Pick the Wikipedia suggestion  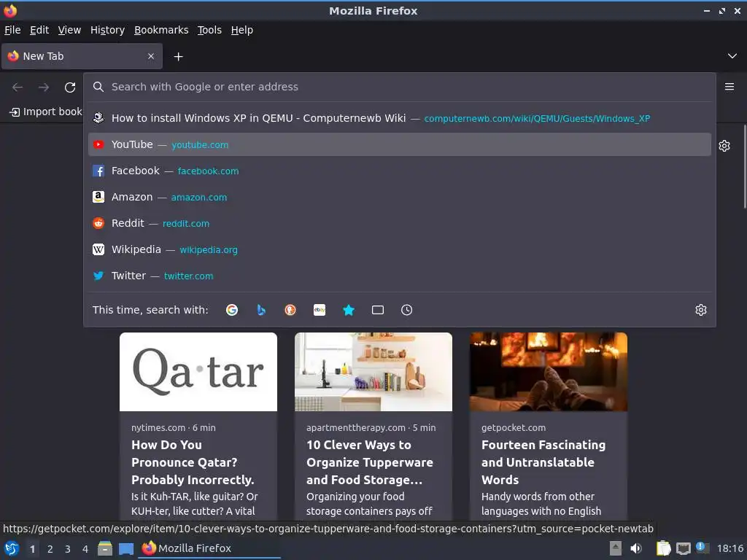coord(399,249)
